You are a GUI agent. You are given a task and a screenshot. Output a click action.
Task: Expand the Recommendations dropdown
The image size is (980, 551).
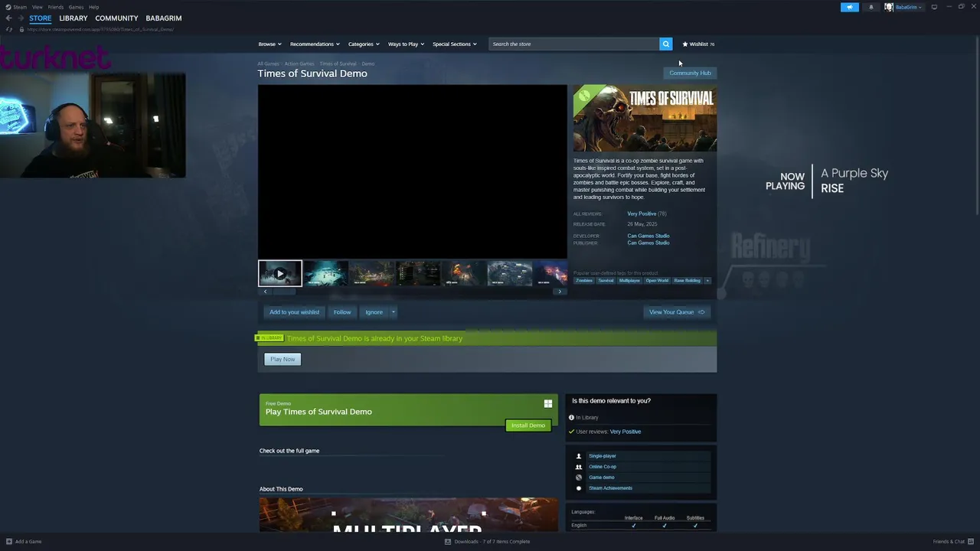(315, 44)
